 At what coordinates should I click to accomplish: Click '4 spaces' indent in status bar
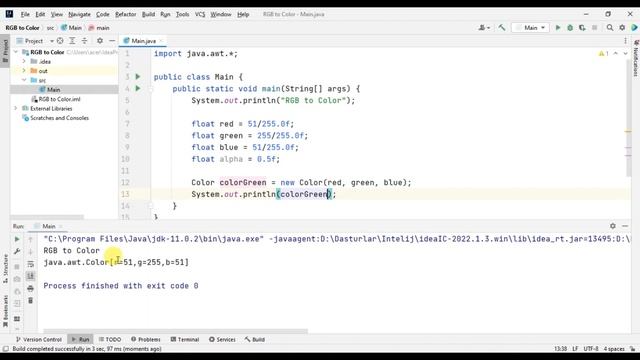(x=614, y=349)
